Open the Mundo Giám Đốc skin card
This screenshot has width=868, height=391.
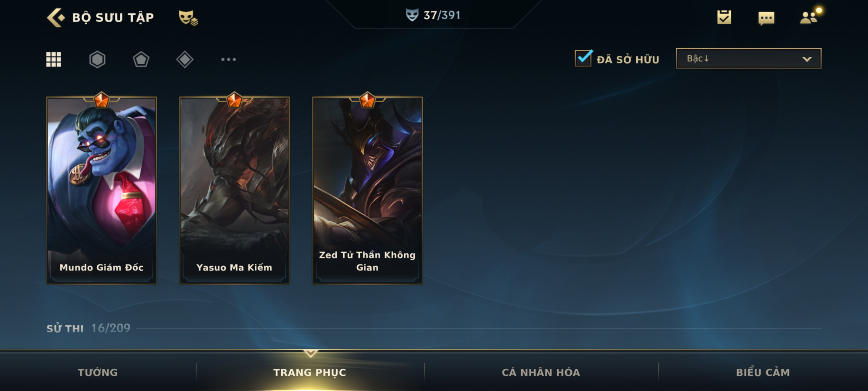pos(101,190)
